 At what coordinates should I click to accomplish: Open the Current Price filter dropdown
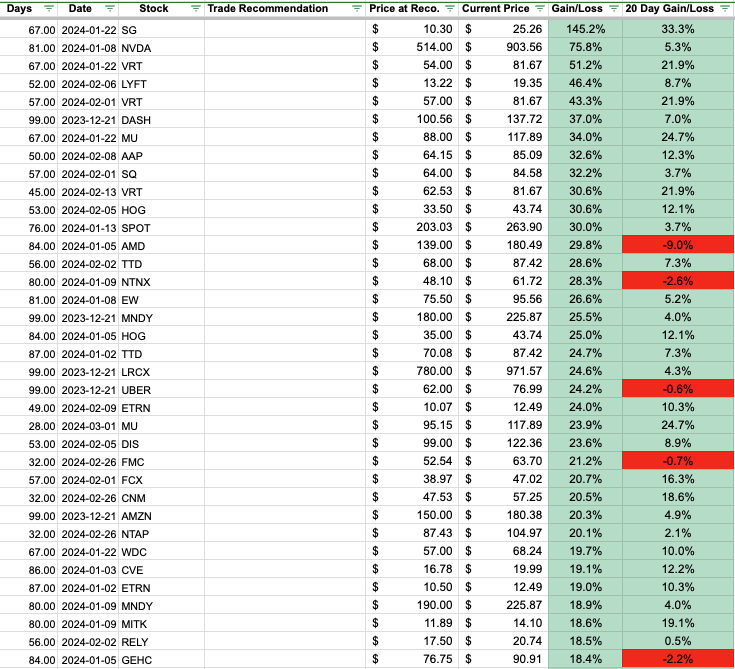click(x=540, y=8)
